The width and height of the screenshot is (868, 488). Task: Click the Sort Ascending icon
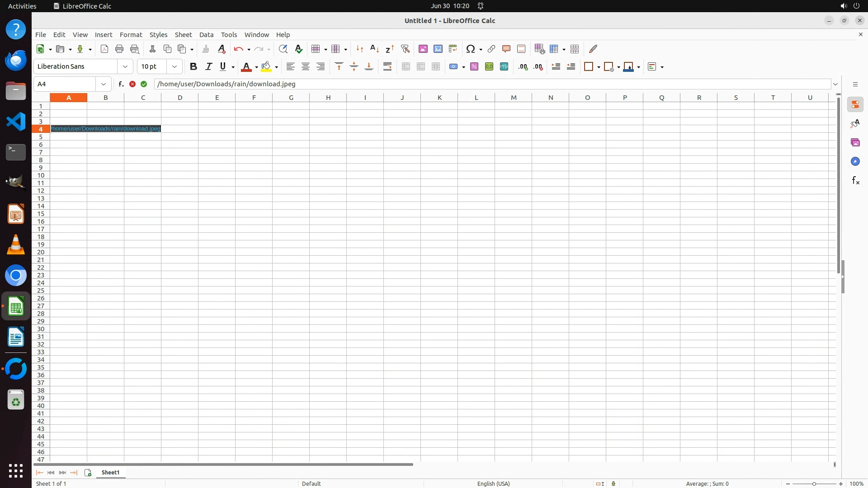(375, 49)
